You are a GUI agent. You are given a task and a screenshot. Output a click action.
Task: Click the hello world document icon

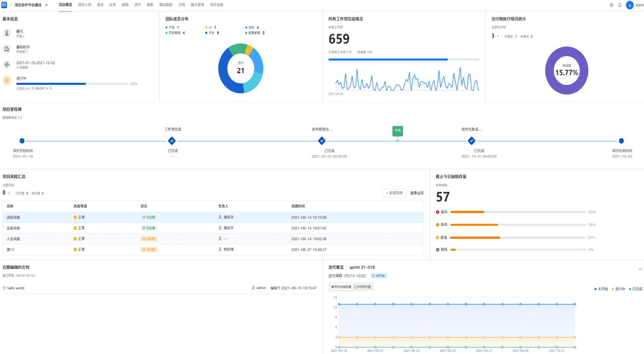(4, 288)
